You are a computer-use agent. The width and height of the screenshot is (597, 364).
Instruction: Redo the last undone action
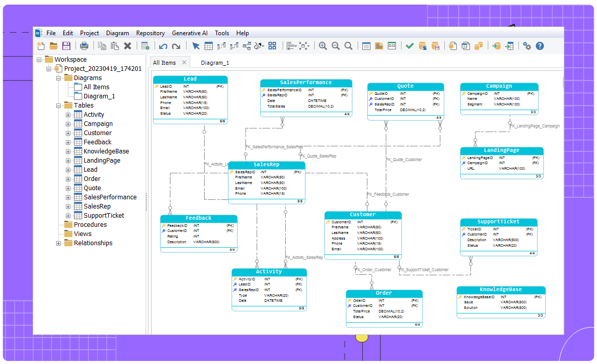(176, 46)
